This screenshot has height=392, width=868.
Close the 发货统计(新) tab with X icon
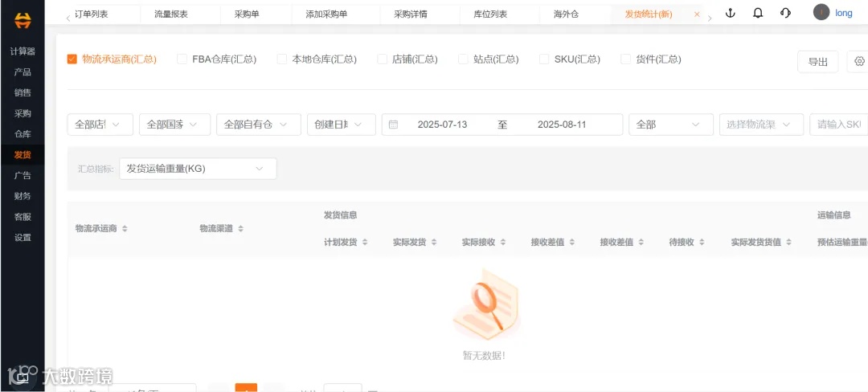(696, 14)
